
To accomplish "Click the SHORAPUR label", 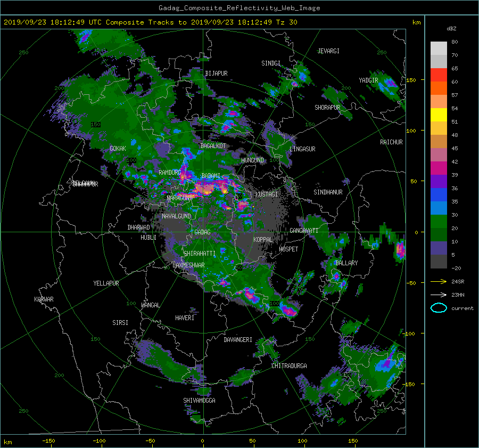I will tap(327, 108).
